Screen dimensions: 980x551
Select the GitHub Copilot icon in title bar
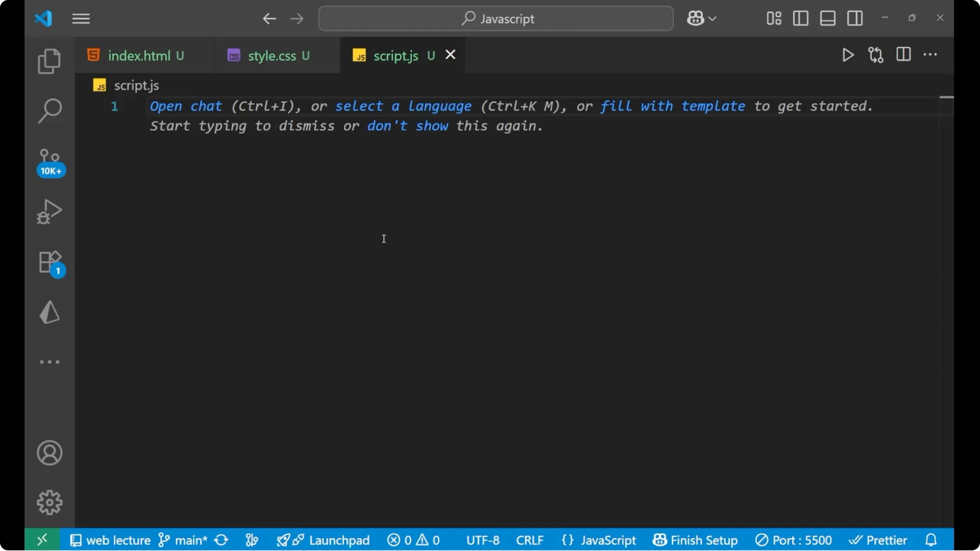pos(696,18)
